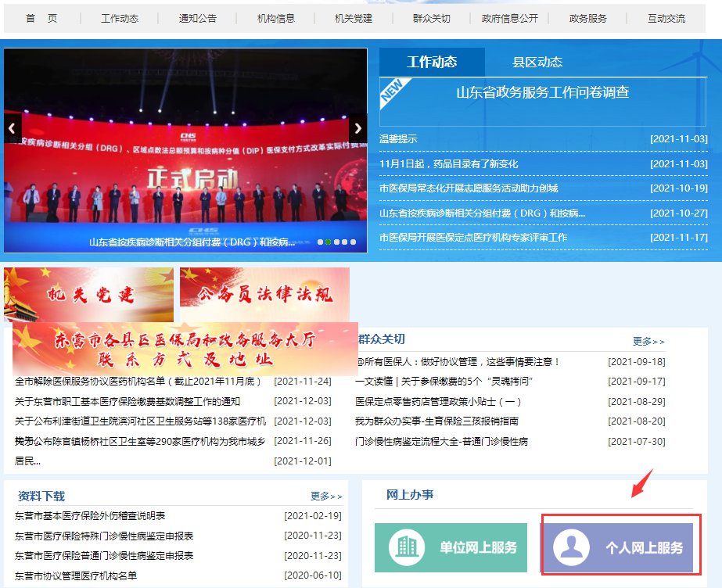Open 山东省政务服务工作问卷调查 link

542,92
